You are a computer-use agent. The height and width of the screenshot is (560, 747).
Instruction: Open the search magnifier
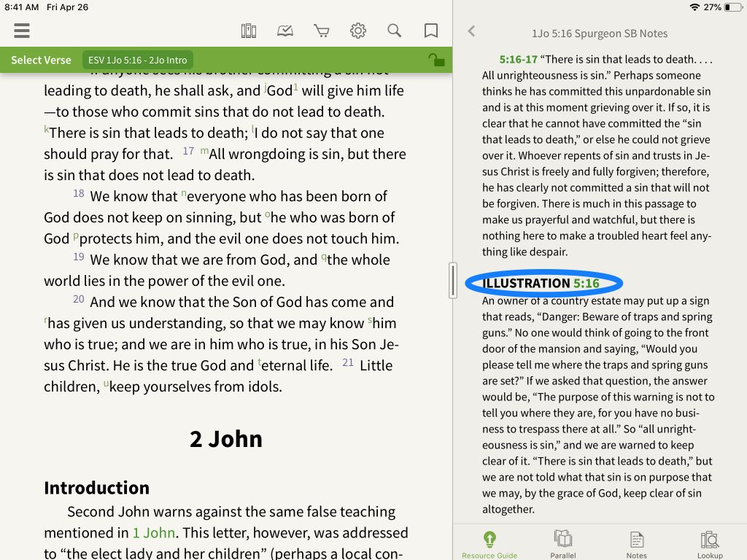coord(394,31)
